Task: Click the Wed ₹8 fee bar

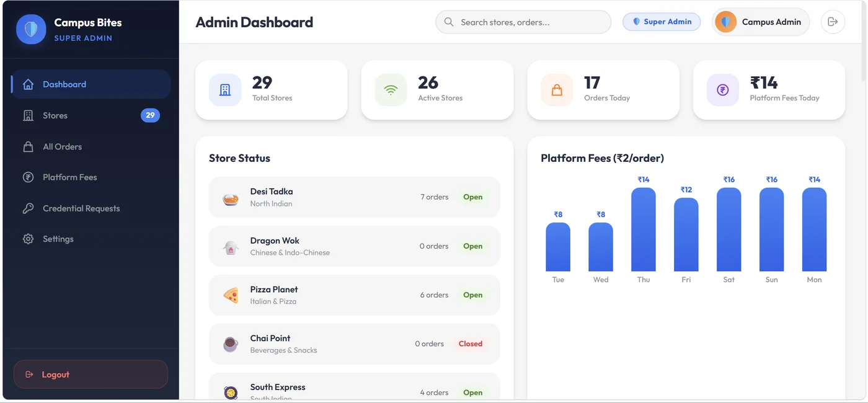Action: (x=601, y=247)
